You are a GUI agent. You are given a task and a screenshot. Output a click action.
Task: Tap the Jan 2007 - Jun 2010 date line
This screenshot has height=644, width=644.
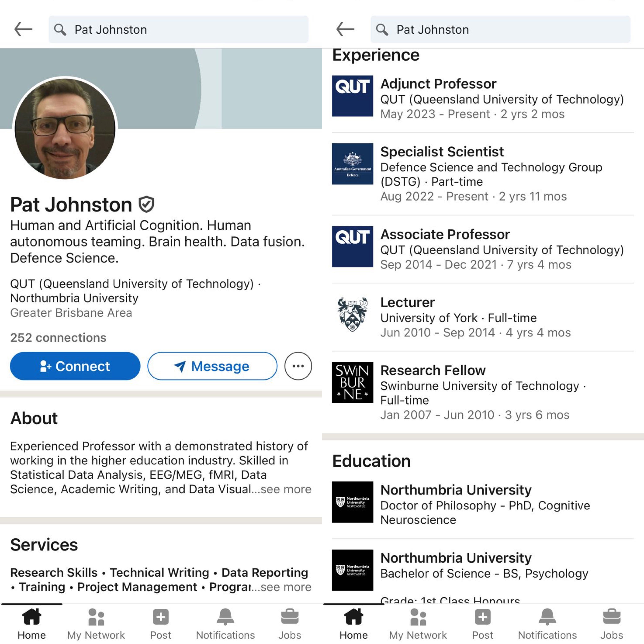(475, 415)
